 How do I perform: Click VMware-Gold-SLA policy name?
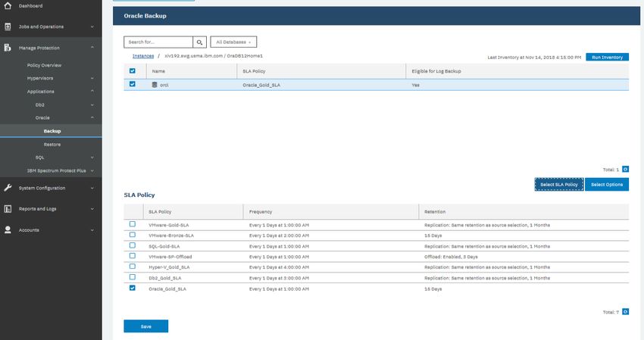169,225
